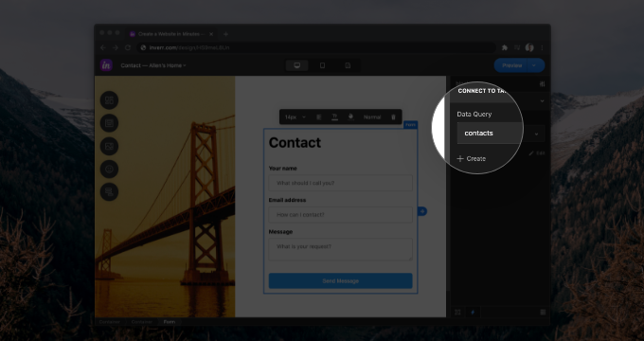Open the second circular sidebar tool icon
The image size is (644, 341).
coord(109,123)
